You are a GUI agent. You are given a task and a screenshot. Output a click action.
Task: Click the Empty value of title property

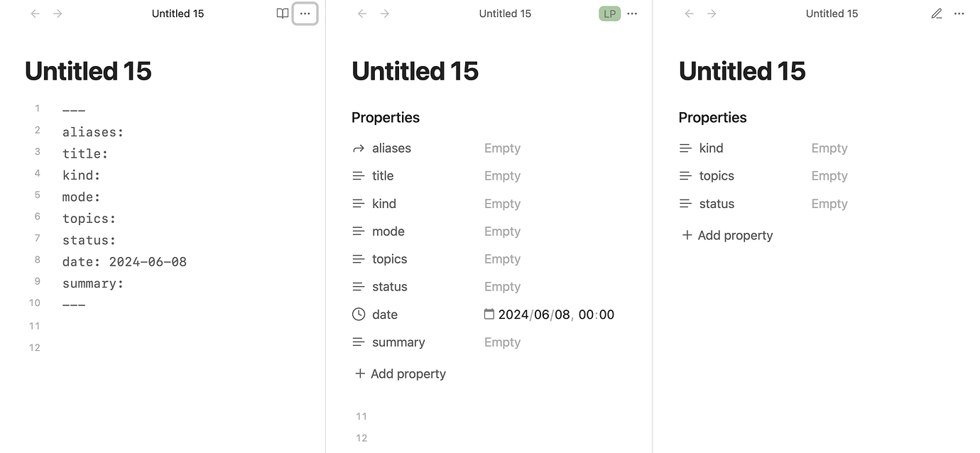click(502, 176)
